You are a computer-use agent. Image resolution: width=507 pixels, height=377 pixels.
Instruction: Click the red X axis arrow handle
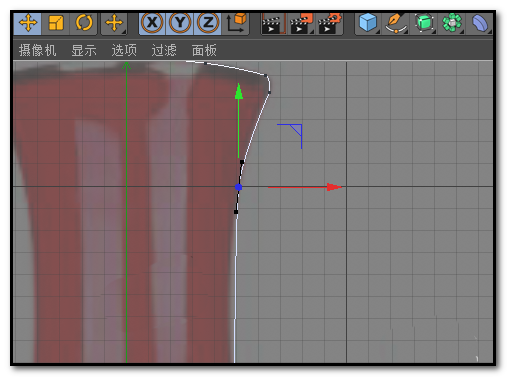point(334,187)
